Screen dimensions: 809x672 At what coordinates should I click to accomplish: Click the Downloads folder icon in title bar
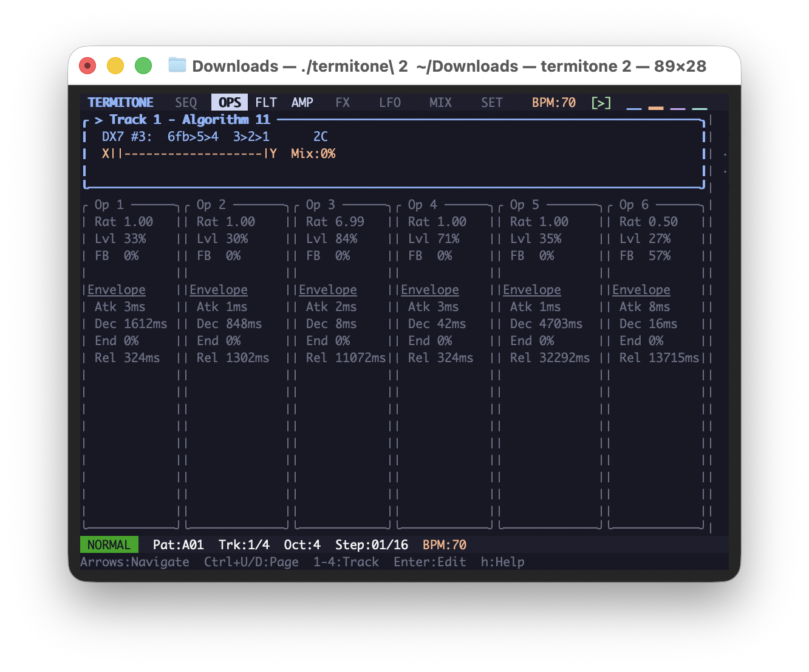(177, 65)
